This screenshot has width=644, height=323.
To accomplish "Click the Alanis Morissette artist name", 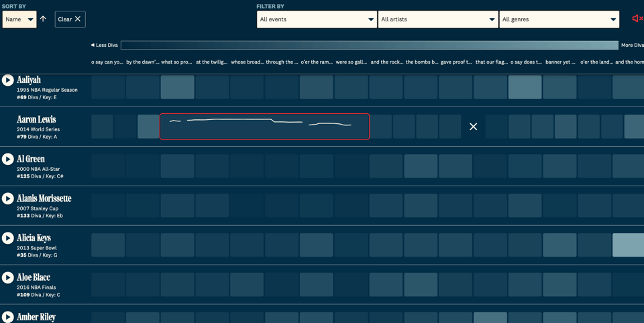I will [44, 198].
